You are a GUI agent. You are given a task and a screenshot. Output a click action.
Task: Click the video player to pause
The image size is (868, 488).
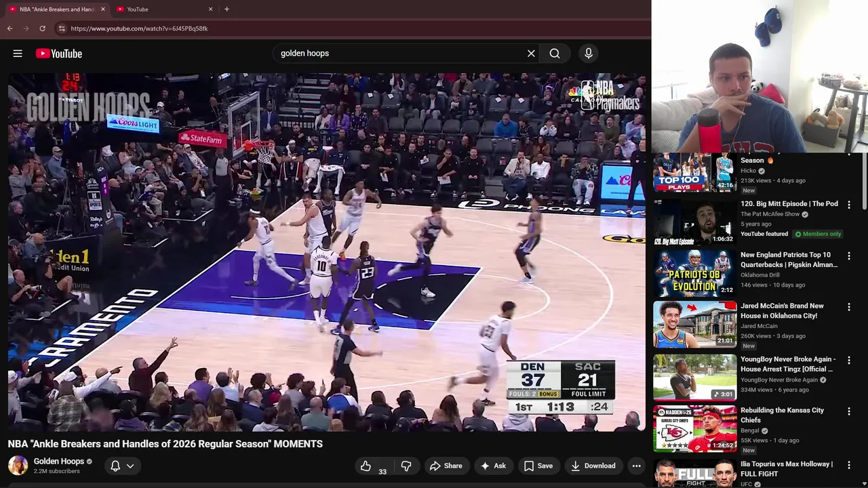coord(326,252)
